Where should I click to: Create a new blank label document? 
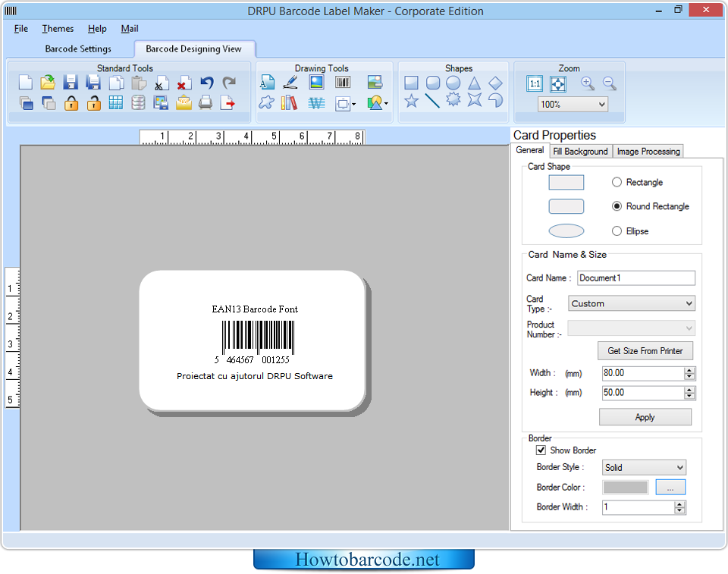(x=26, y=83)
